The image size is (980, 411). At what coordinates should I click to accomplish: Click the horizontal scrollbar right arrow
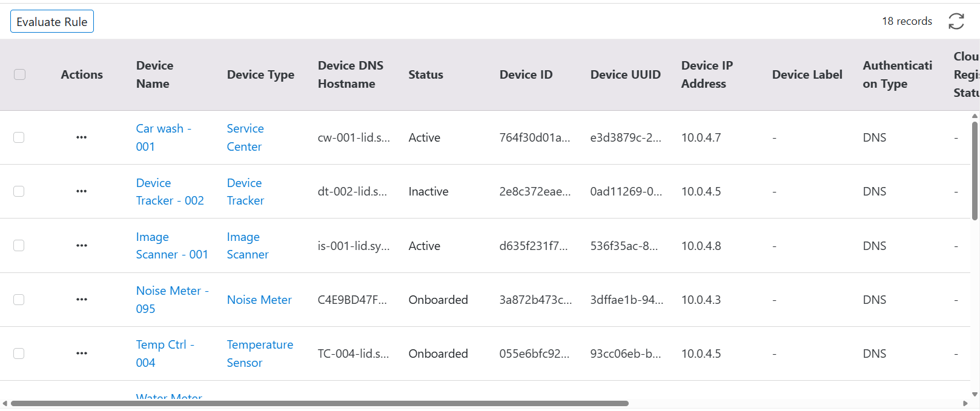(965, 404)
